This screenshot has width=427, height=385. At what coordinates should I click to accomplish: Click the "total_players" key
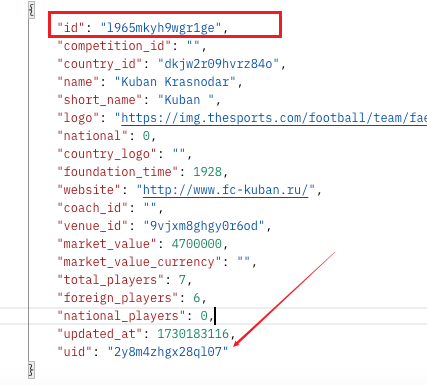110,280
